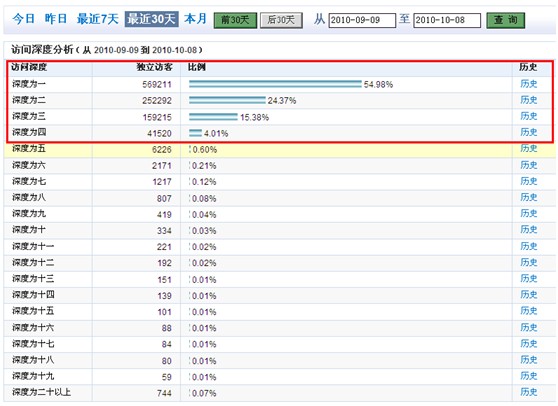The width and height of the screenshot is (558, 406).
Task: Click the 0.21% ratio value
Action: tap(204, 166)
